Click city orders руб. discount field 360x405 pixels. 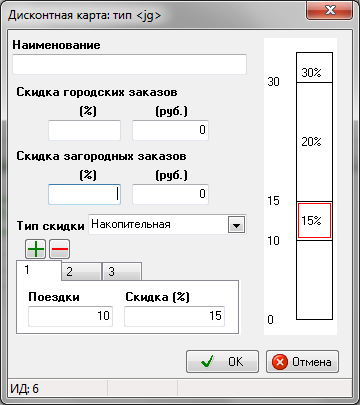[170, 130]
